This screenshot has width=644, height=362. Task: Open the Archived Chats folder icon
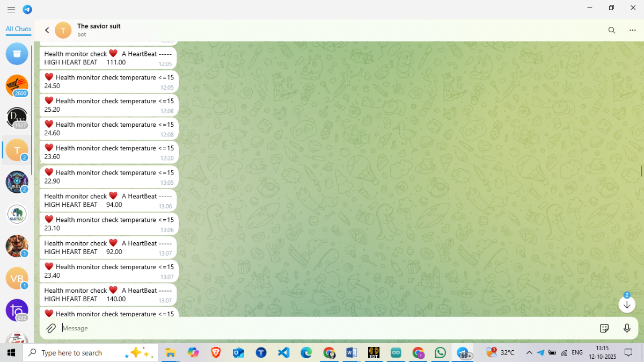[x=17, y=54]
